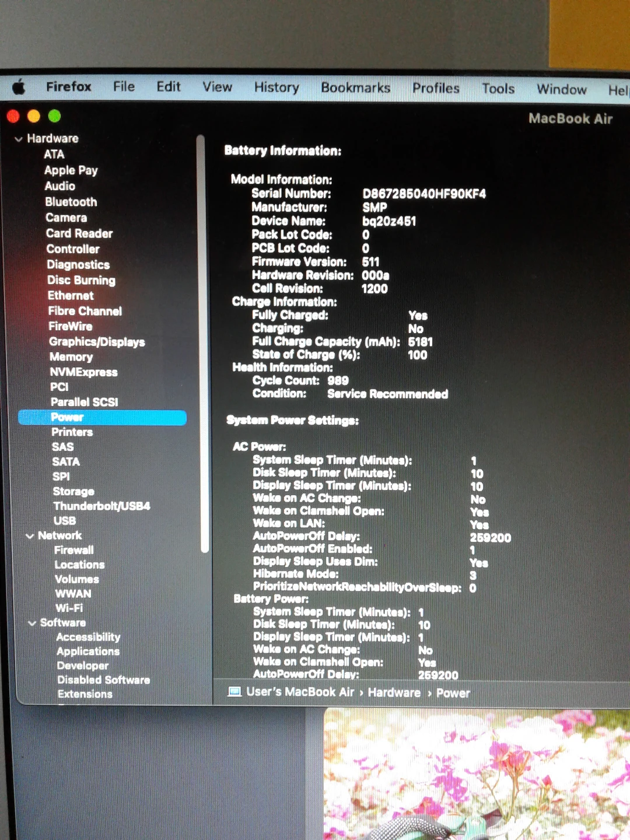Select FireWire in the sidebar
This screenshot has width=630, height=840.
tap(71, 327)
